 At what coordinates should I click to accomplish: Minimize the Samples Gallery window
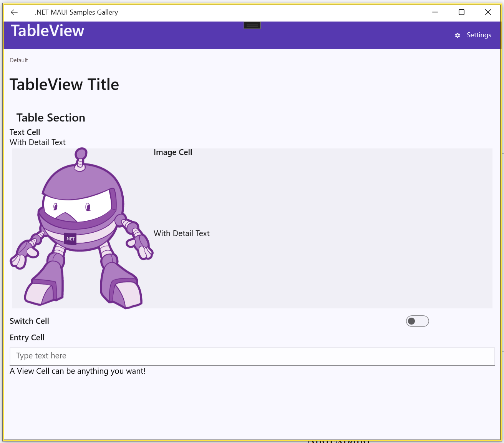click(435, 12)
